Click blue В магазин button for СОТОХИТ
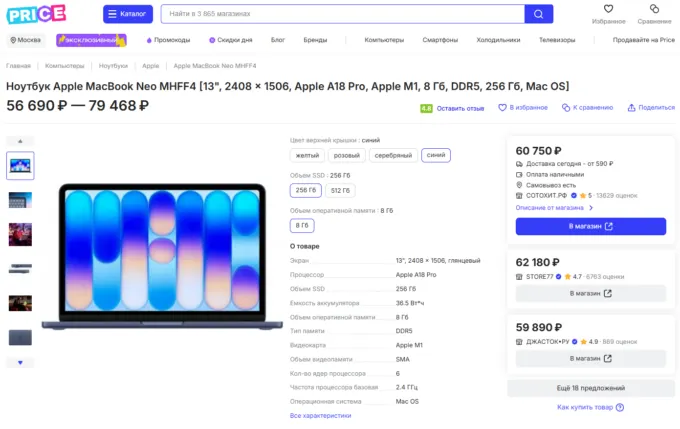Viewport: 680px width, 429px height. click(591, 226)
